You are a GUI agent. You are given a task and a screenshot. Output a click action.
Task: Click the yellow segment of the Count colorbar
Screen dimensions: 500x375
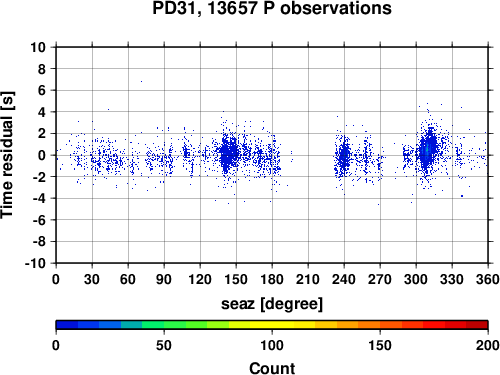pos(272,325)
